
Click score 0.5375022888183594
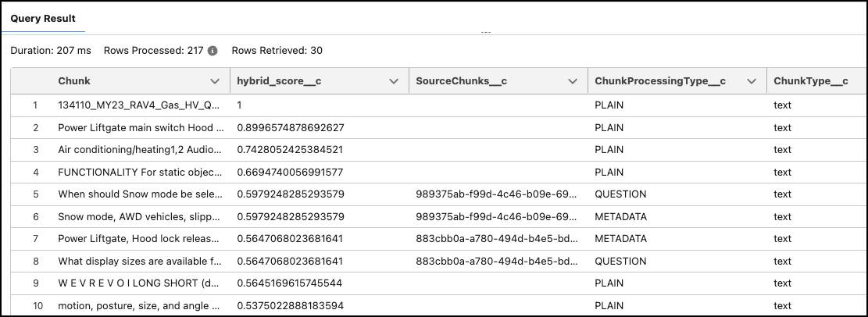(290, 305)
